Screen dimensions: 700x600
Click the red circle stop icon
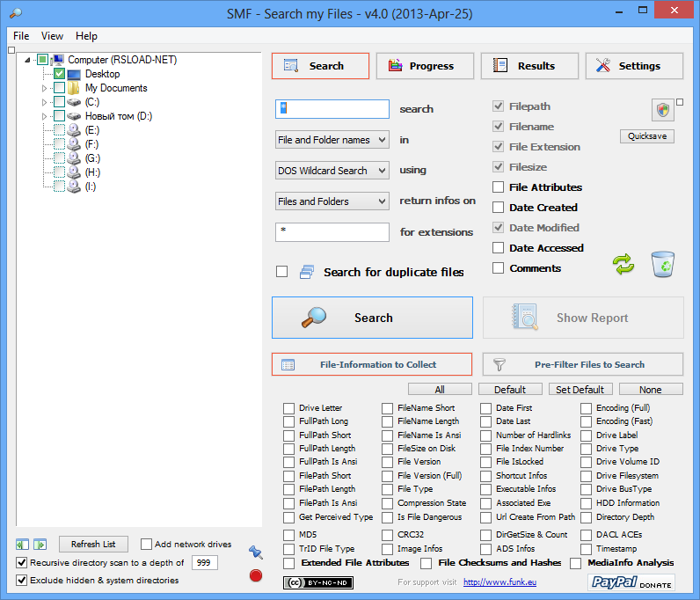coord(256,575)
